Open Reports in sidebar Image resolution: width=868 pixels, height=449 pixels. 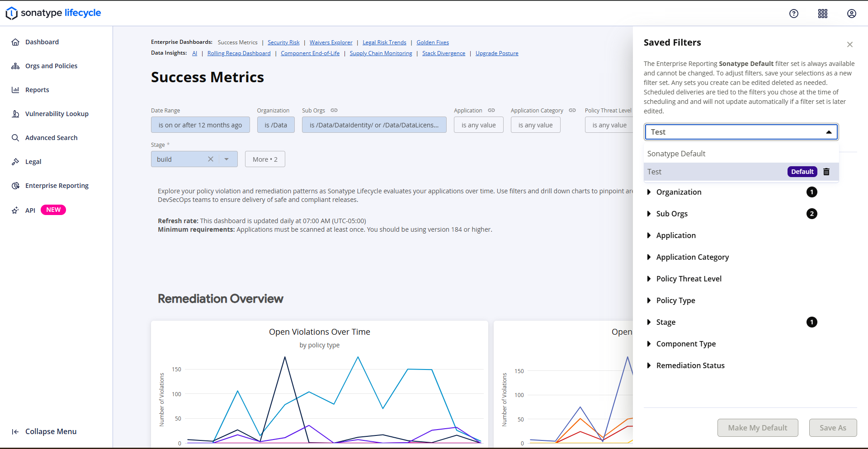click(37, 90)
